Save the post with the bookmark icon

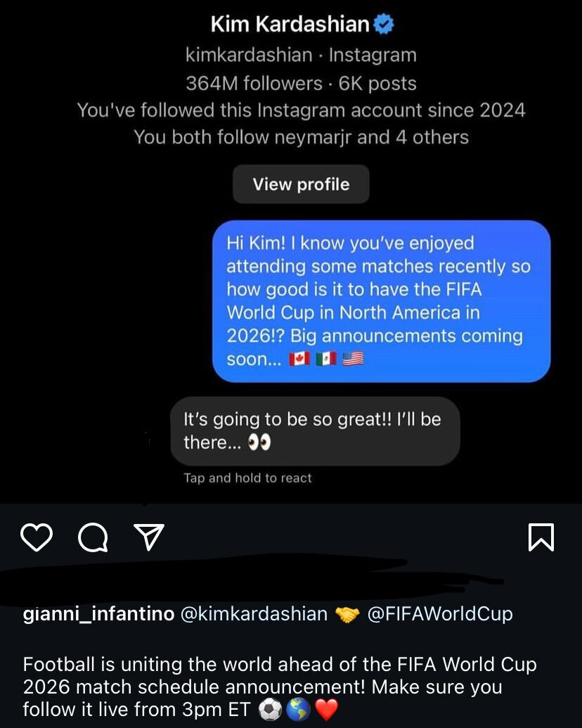point(541,537)
